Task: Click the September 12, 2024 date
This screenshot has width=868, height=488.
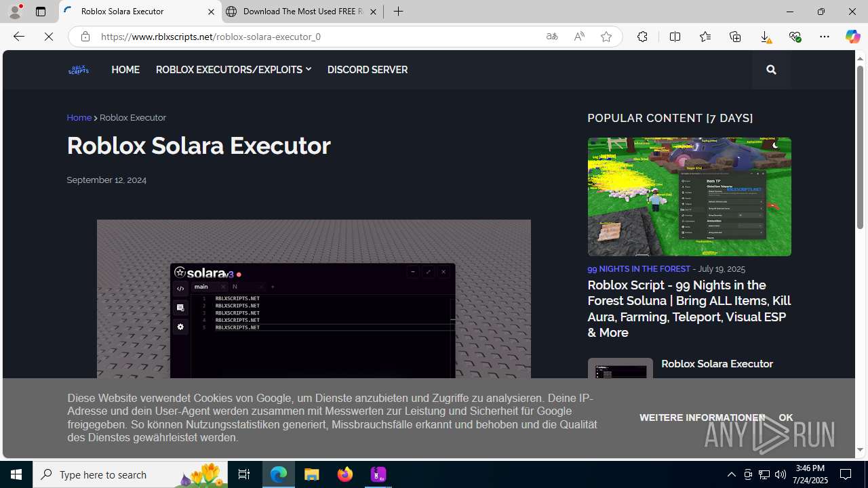Action: click(x=106, y=180)
